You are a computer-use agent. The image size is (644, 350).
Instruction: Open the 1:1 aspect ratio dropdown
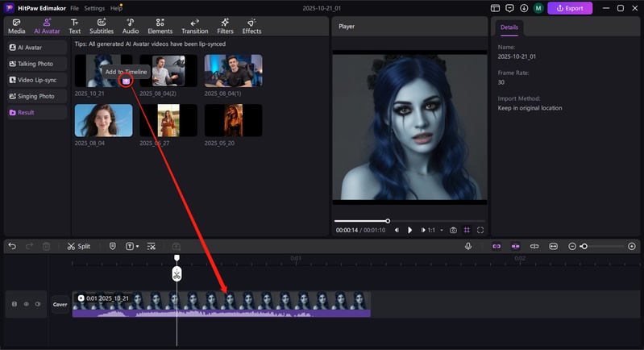(x=431, y=230)
